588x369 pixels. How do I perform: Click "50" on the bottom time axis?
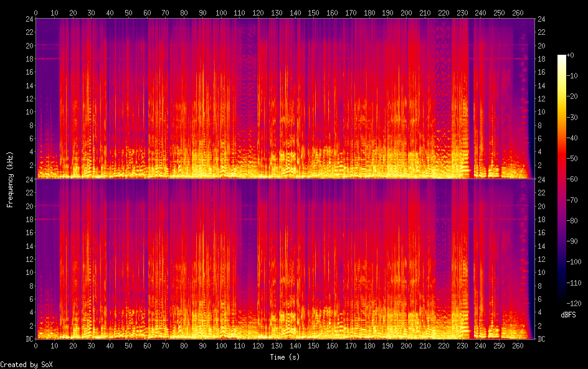coord(128,346)
